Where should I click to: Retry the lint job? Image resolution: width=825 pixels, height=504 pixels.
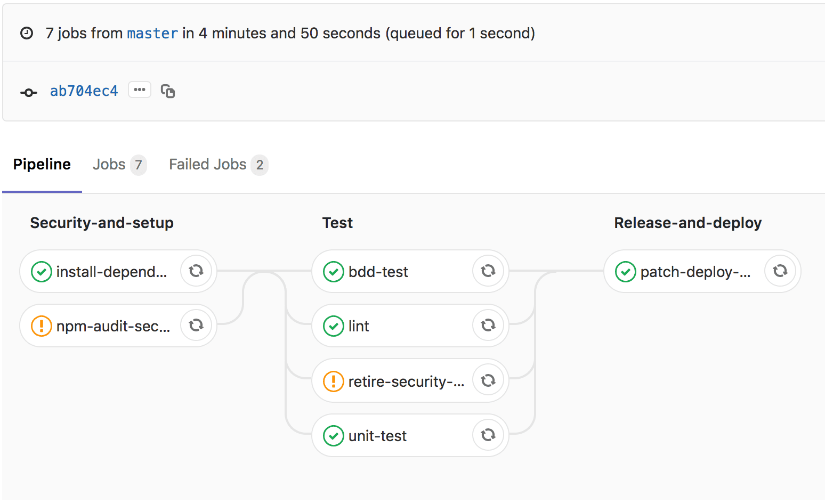488,326
